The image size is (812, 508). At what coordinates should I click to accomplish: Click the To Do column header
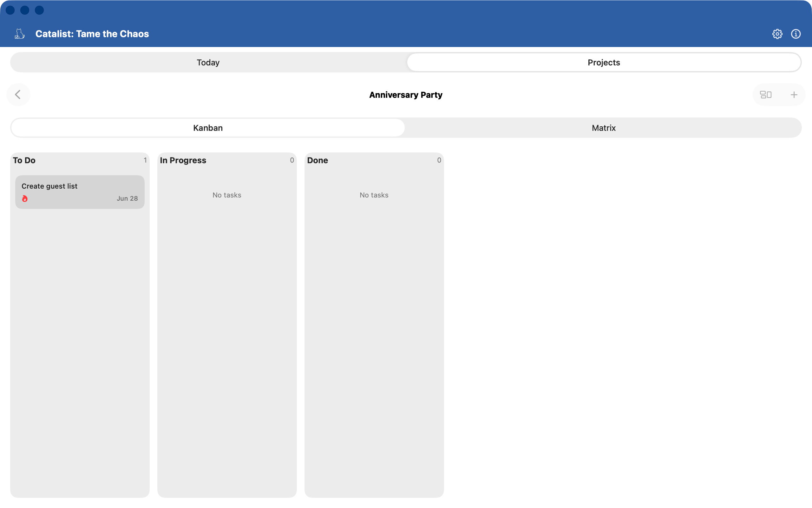[24, 160]
